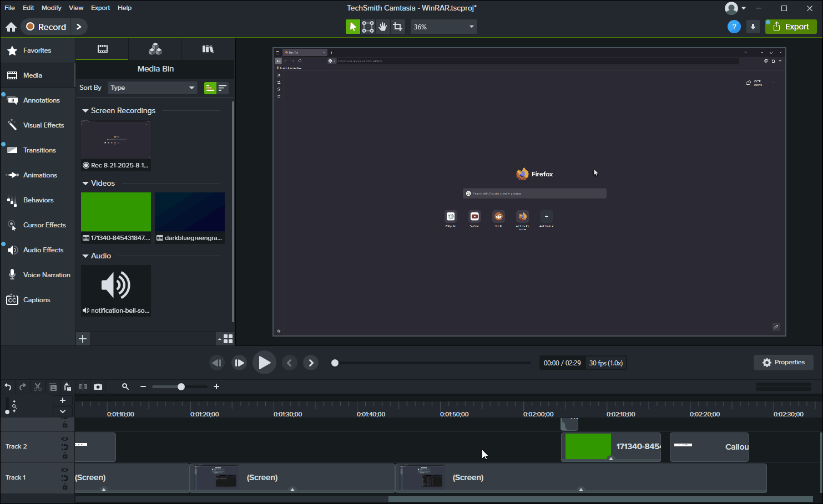Click the timeline zoom slider handle
823x504 pixels.
click(180, 386)
